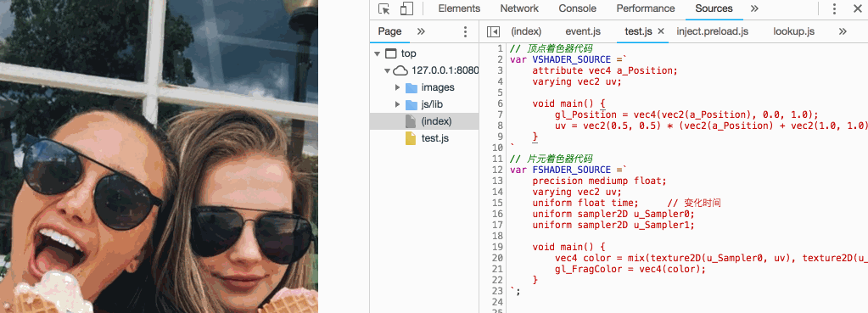Close the DevTools panel
The height and width of the screenshot is (313, 868).
click(857, 8)
